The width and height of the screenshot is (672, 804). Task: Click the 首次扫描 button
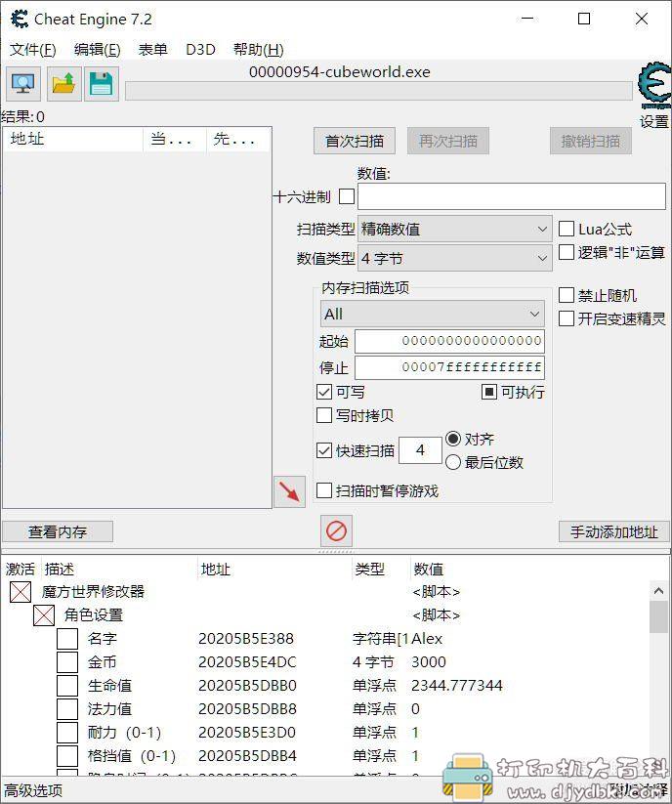click(355, 141)
